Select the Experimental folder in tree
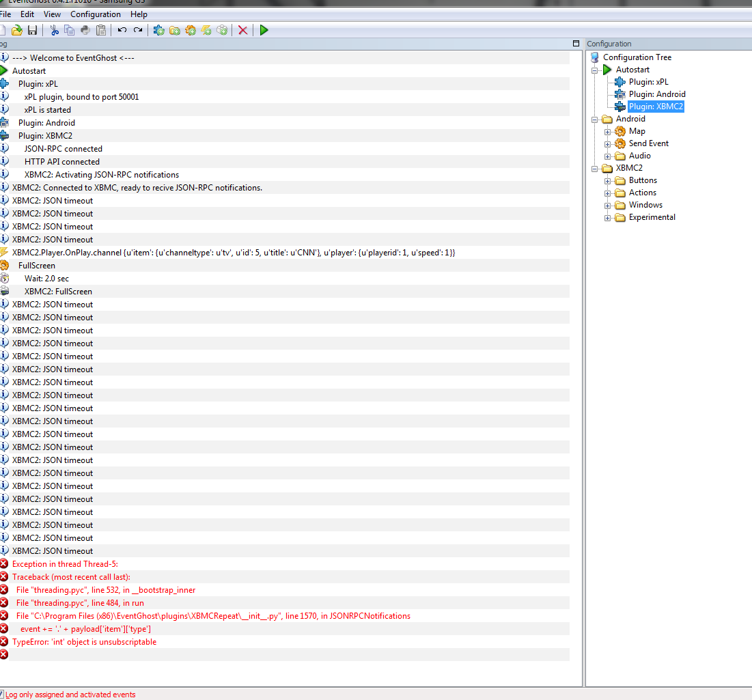Image resolution: width=752 pixels, height=700 pixels. (652, 217)
